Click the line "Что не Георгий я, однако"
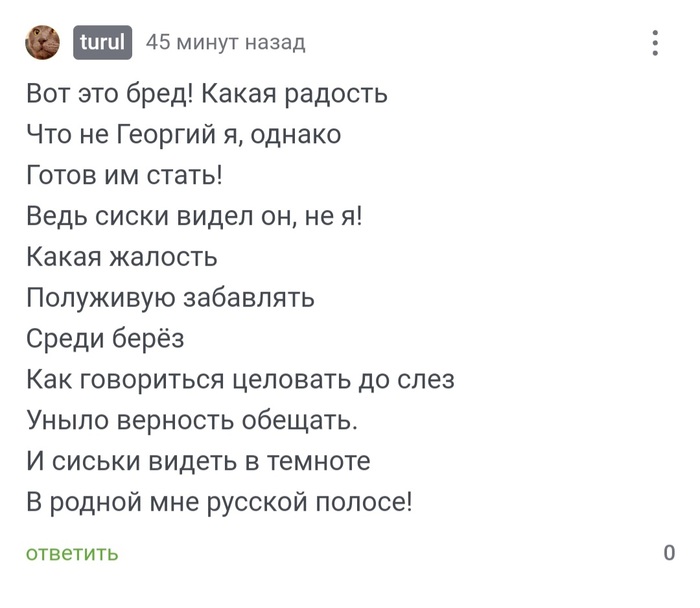The image size is (700, 608). coord(184,135)
